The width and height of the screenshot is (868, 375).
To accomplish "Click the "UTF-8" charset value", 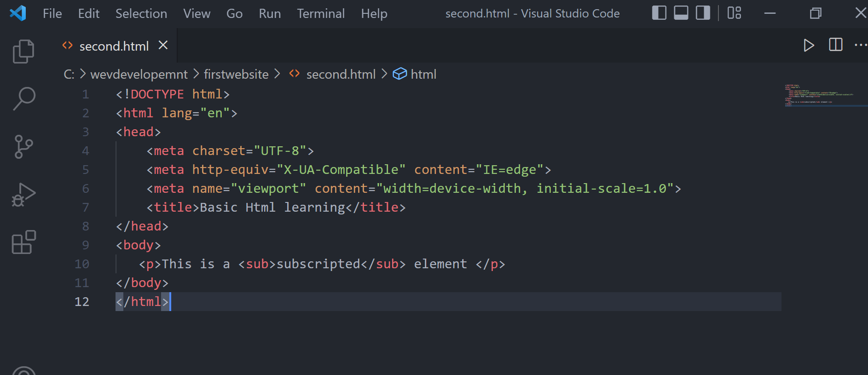I will tap(280, 150).
